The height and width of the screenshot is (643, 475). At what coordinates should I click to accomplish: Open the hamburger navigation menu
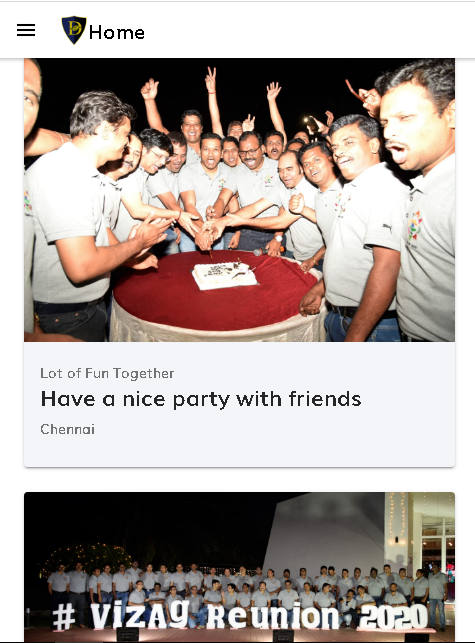[x=26, y=30]
